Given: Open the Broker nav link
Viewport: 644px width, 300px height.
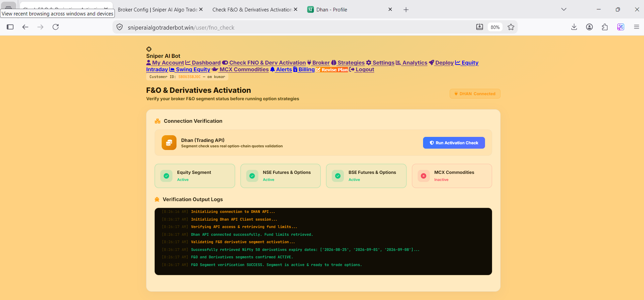Looking at the screenshot, I should pos(318,63).
